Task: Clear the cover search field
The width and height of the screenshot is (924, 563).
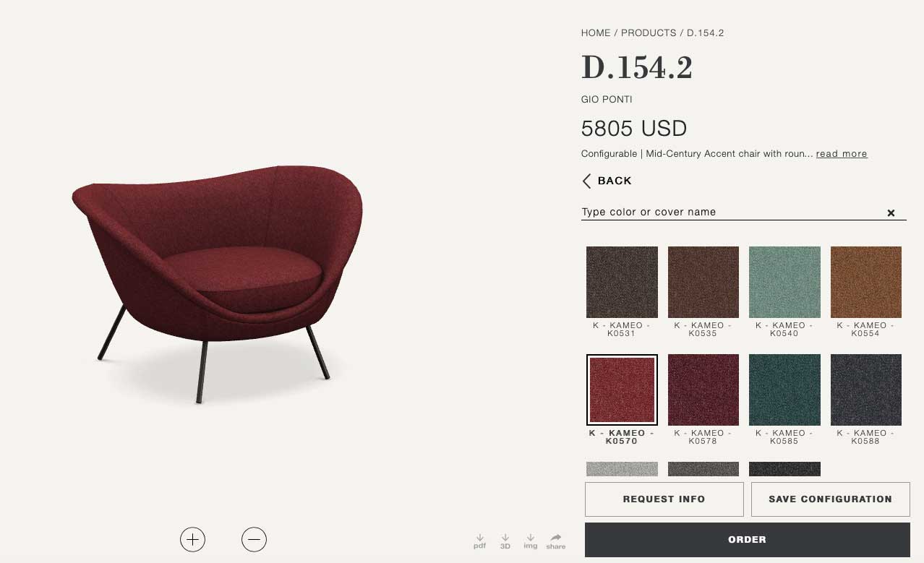Action: coord(891,212)
